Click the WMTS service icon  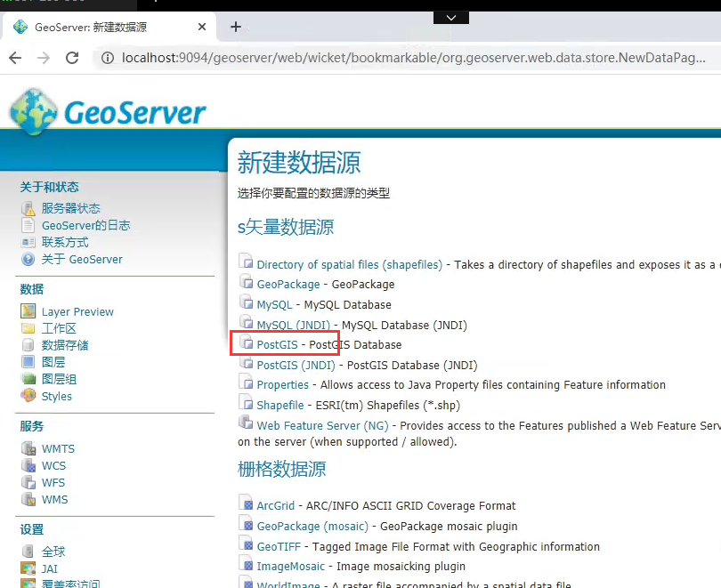click(x=28, y=448)
